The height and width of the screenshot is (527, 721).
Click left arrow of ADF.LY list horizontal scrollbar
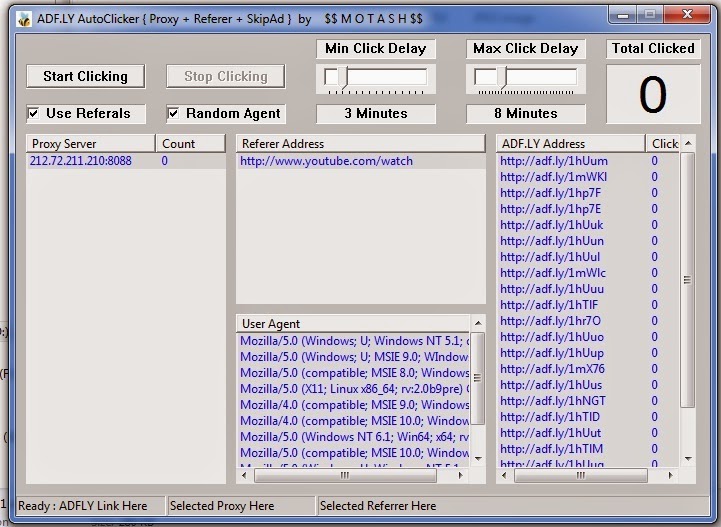tap(504, 475)
